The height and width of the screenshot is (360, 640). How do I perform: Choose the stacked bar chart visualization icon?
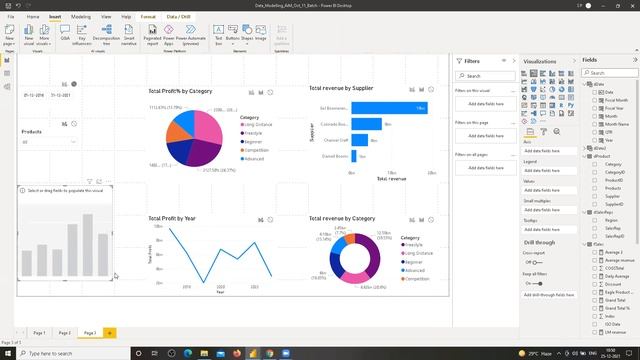524,73
